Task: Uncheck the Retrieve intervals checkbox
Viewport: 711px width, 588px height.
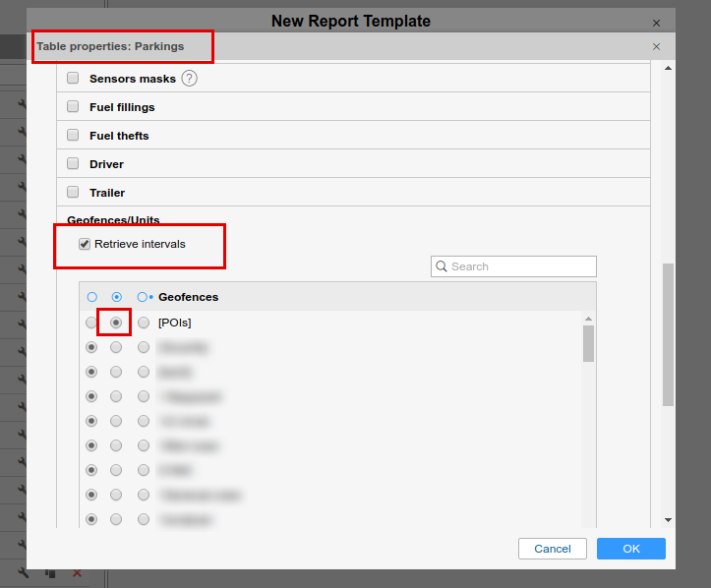Action: (x=85, y=244)
